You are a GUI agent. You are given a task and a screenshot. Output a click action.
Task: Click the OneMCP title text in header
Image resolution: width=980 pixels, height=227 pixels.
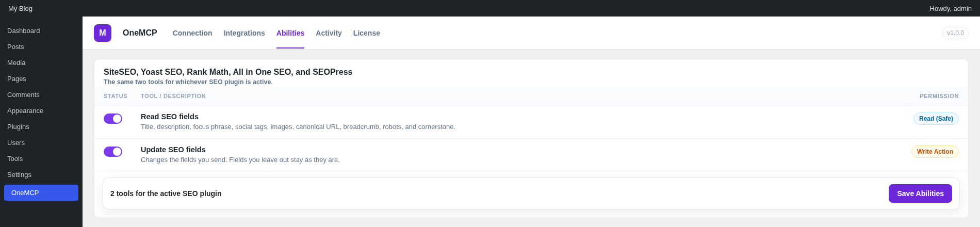coord(140,33)
